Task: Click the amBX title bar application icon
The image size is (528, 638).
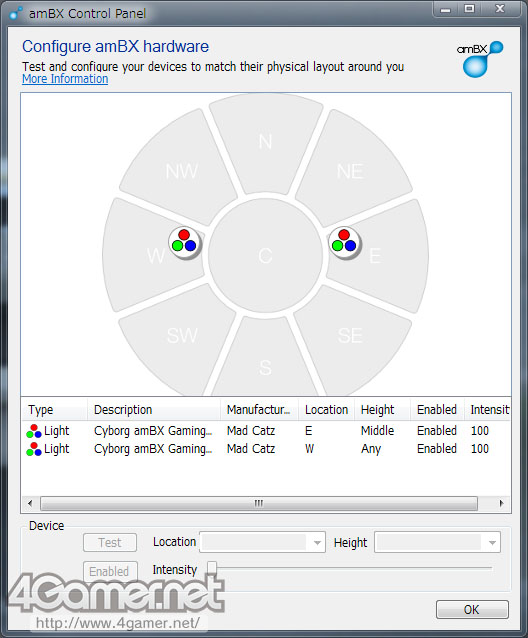Action: 16,13
